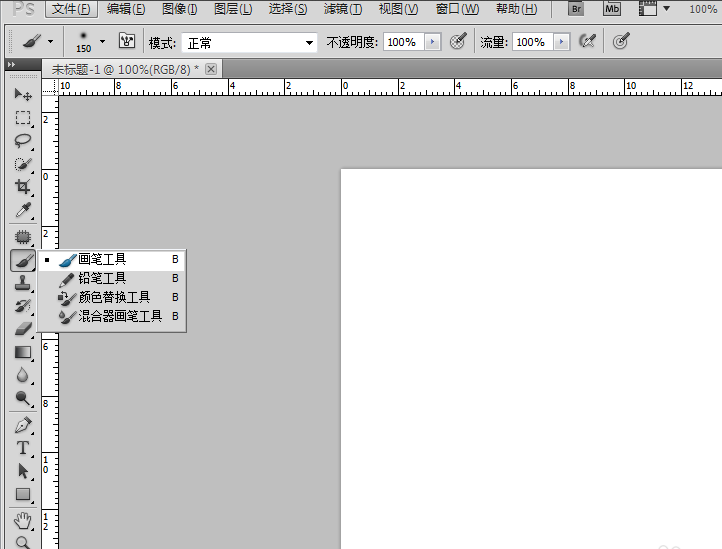The image size is (722, 549).
Task: Launch Bridge with the Br button
Action: click(x=576, y=9)
